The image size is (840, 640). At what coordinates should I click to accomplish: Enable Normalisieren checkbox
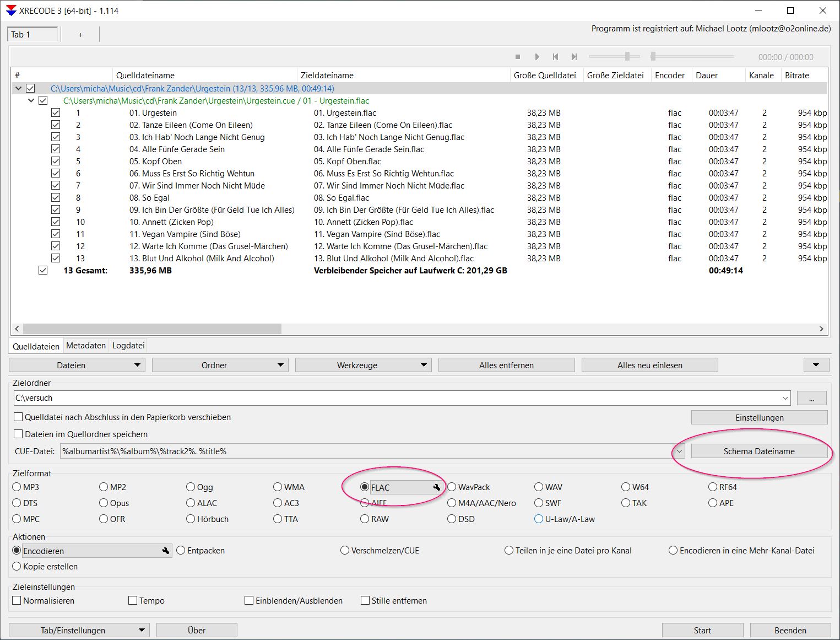pos(17,600)
